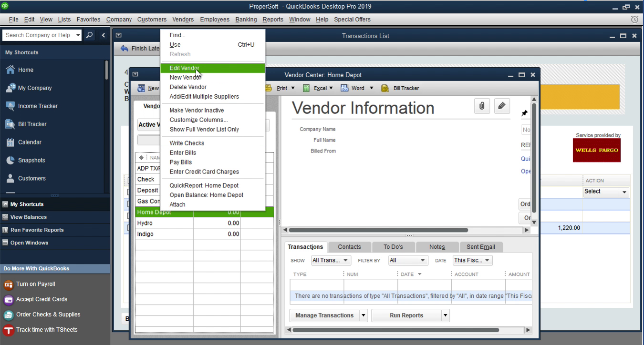Open Bill Tracker sidebar shortcut

point(26,124)
